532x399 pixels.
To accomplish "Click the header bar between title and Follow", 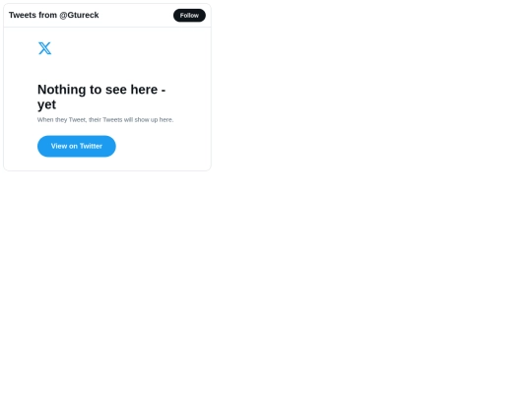I will tap(136, 15).
